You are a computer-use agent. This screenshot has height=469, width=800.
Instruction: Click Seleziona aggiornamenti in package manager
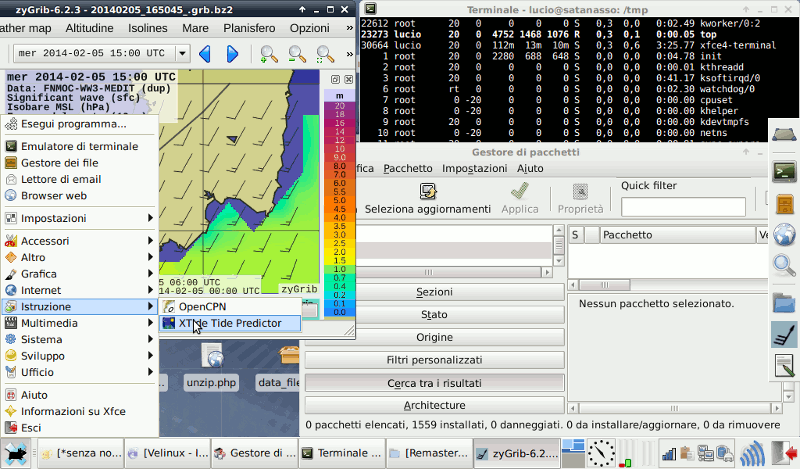427,199
